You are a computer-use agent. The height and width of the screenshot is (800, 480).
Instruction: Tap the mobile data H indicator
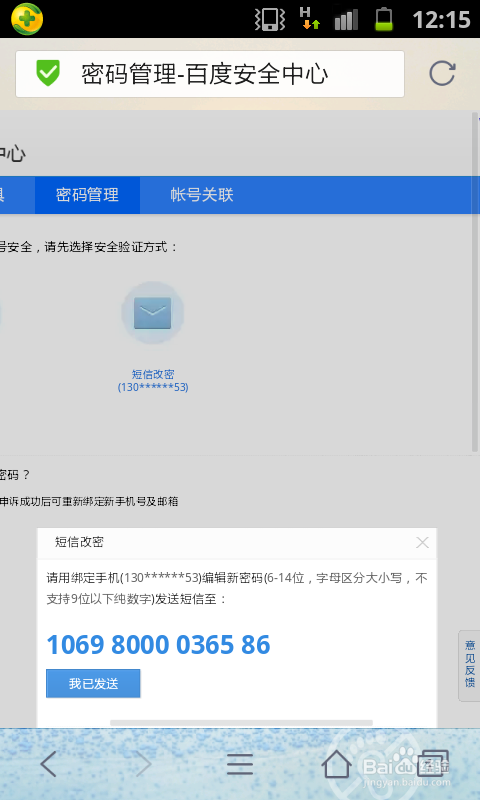click(310, 18)
